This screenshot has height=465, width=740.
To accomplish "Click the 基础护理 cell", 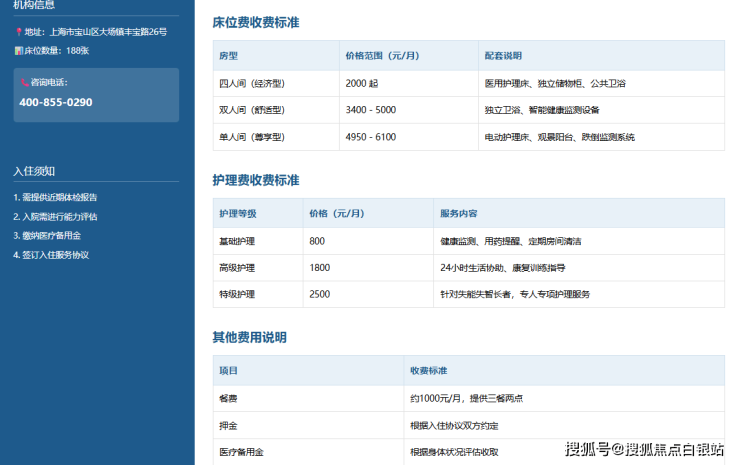I will (258, 241).
